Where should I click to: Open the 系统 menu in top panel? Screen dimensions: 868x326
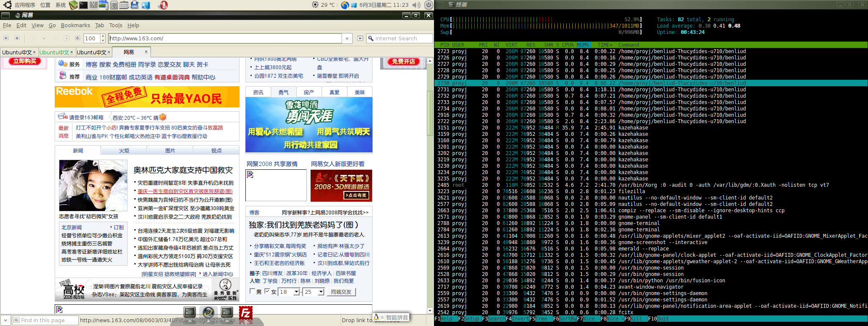(x=61, y=5)
